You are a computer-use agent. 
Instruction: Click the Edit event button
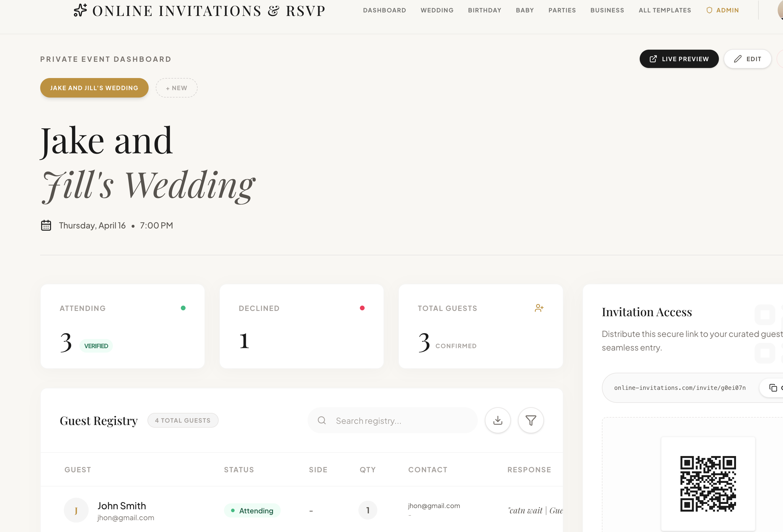tap(748, 59)
